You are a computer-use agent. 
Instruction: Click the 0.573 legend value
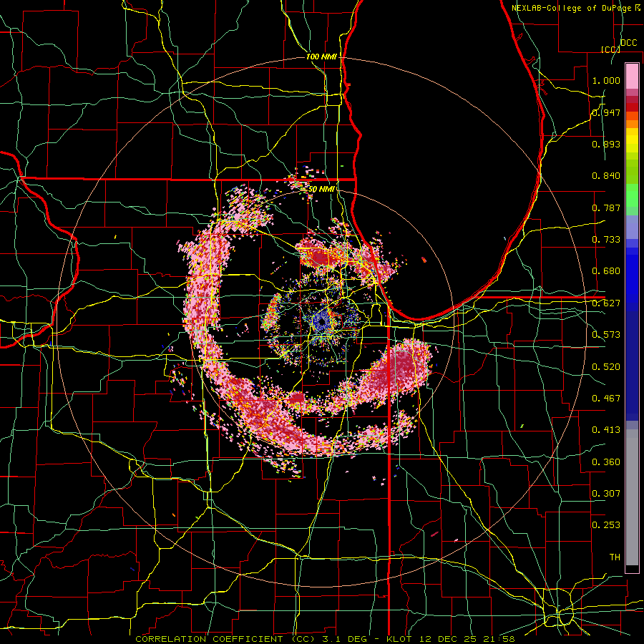click(x=606, y=335)
